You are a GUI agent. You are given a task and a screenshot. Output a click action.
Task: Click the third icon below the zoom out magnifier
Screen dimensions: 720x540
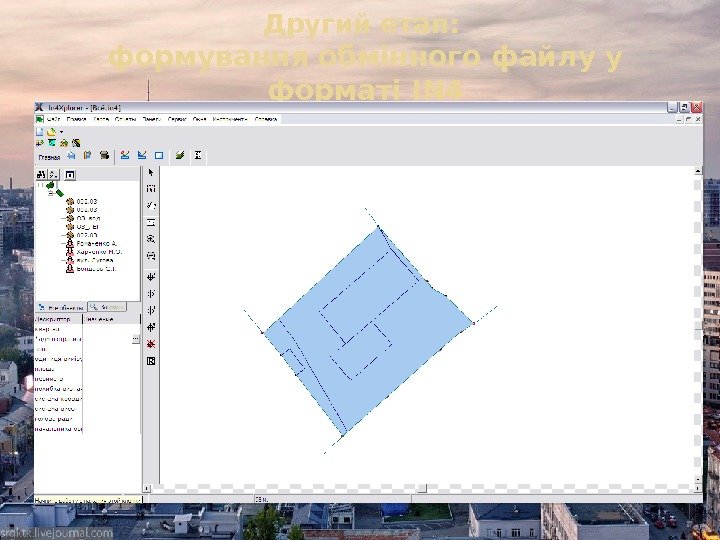151,311
